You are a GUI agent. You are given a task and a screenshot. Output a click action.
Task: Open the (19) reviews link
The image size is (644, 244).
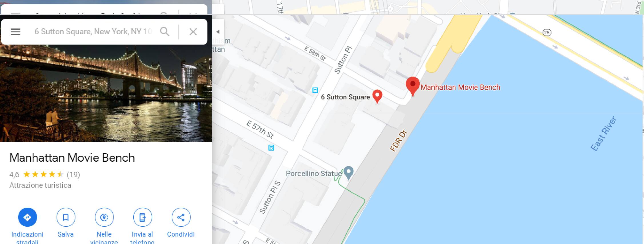click(x=73, y=175)
